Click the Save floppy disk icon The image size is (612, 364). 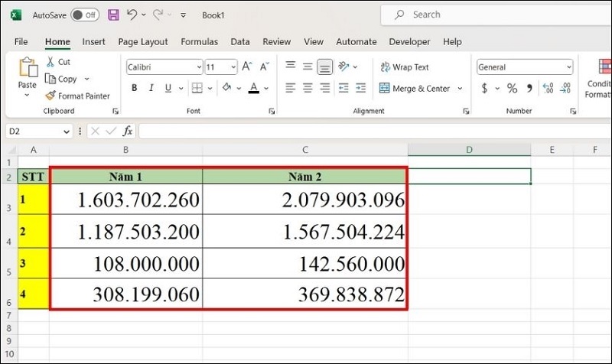tap(113, 15)
